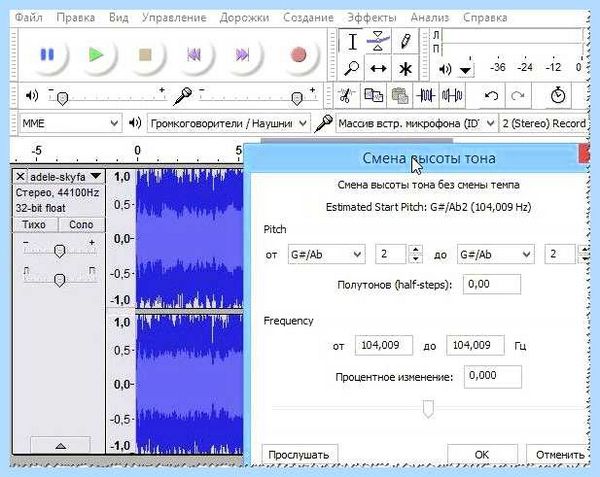Collapse the track with the up-triangle button
Image resolution: width=600 pixels, height=477 pixels.
pos(60,446)
